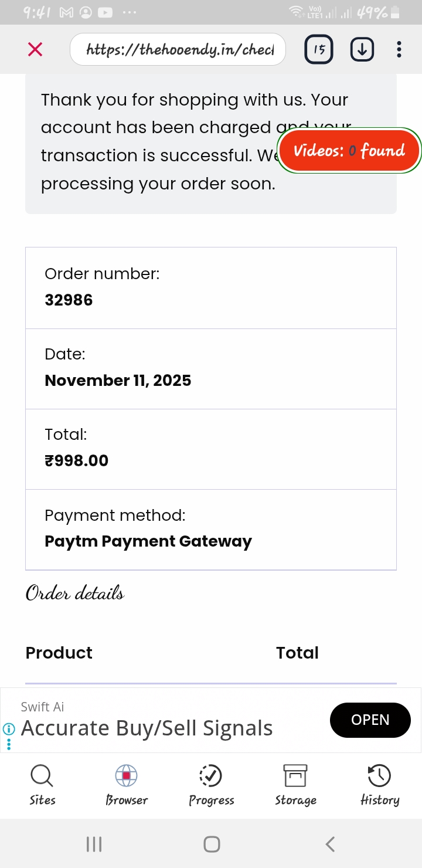Open the downloads arrow icon
The image size is (422, 868).
(362, 50)
